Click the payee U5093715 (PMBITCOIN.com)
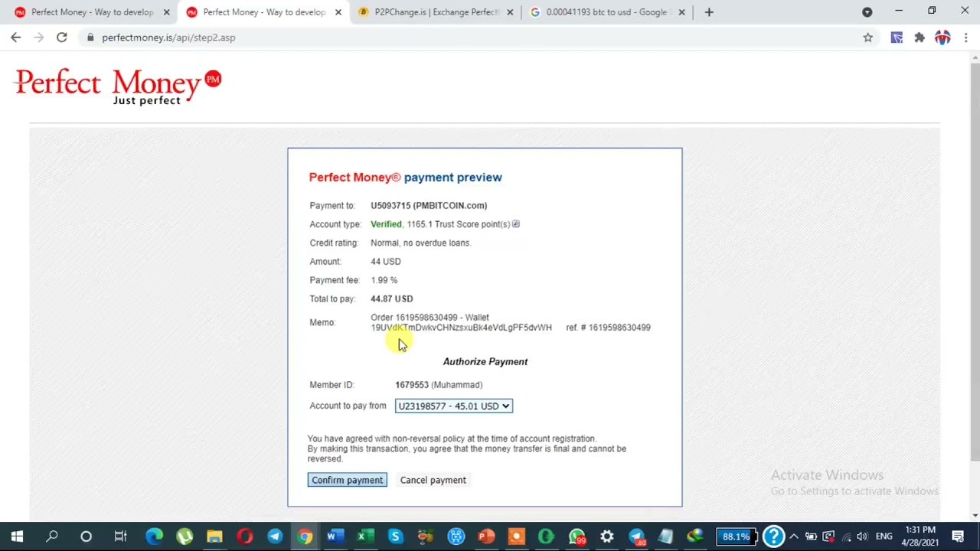This screenshot has height=551, width=980. click(x=429, y=205)
